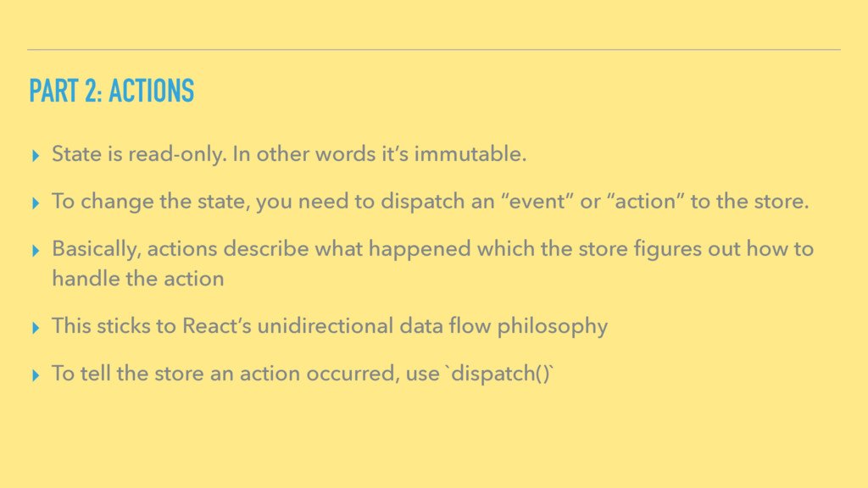Click the bullet arrow beside 'Basically, actions describe'
Viewport: 868px width, 488px height.
coord(36,251)
